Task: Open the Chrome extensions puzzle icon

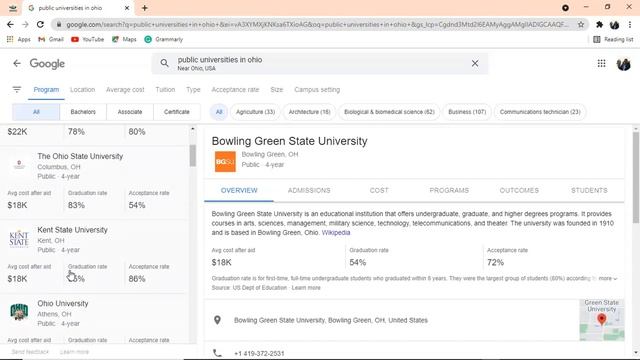Action: (599, 24)
